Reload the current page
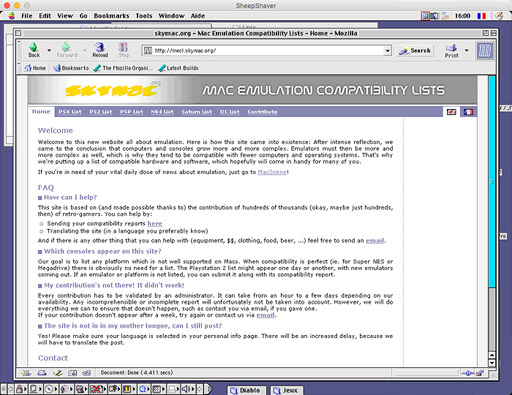This screenshot has height=395, width=512. pyautogui.click(x=100, y=50)
